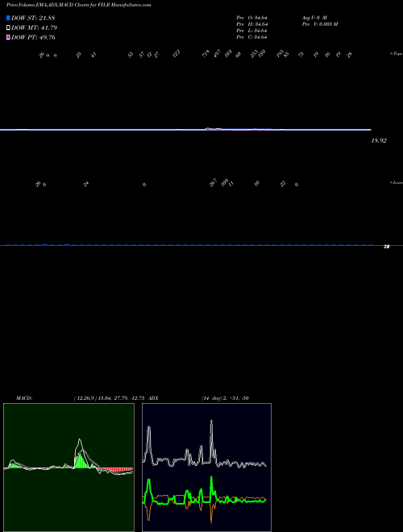Screen dimensions: 403x532
Task: Select the 'Pre O: 34.64' open value
Action: 252,18
